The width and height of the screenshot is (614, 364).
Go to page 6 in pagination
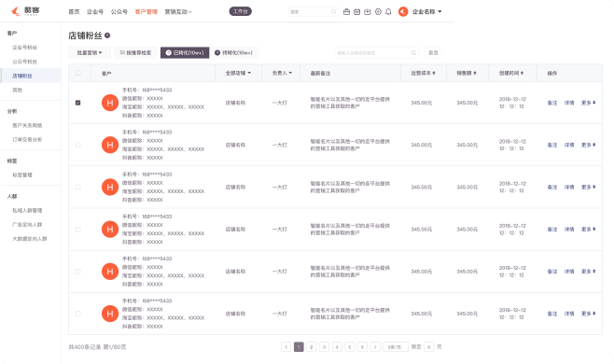pos(362,347)
